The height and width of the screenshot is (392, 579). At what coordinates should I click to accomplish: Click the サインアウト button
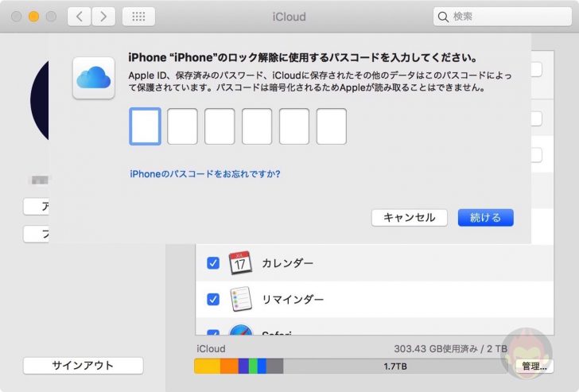tap(83, 366)
